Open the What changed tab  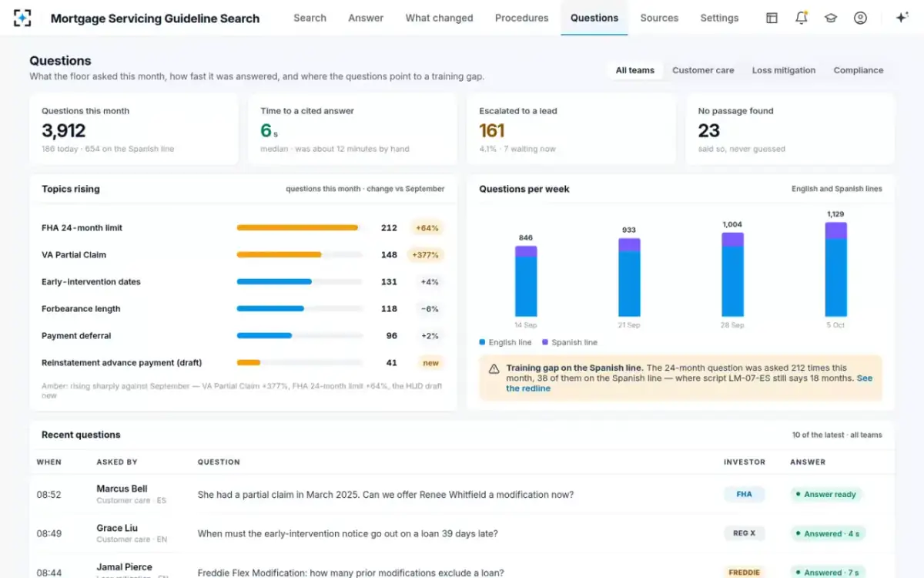pos(439,18)
